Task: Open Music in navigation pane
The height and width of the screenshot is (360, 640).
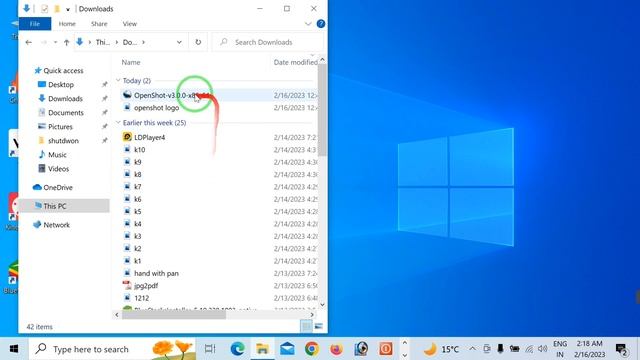Action: (x=57, y=155)
